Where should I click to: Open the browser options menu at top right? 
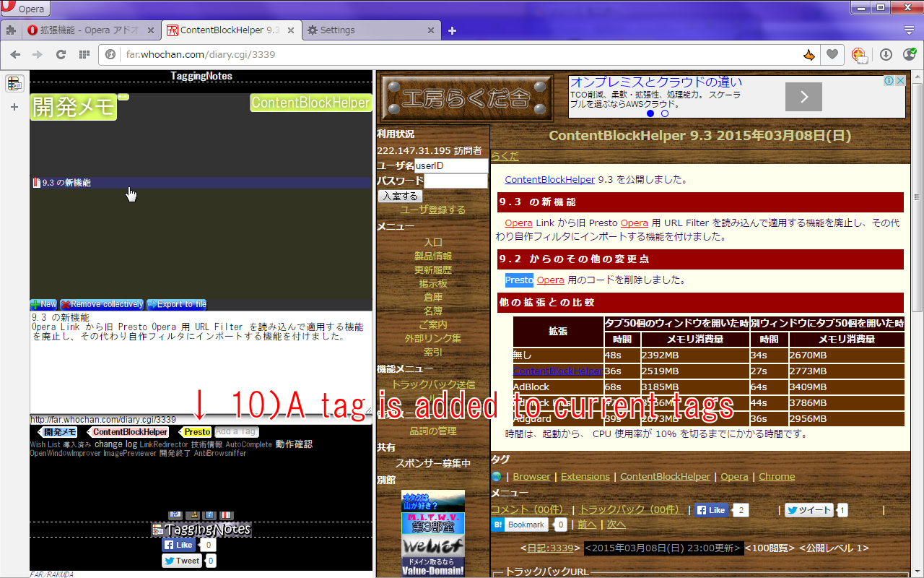(909, 30)
